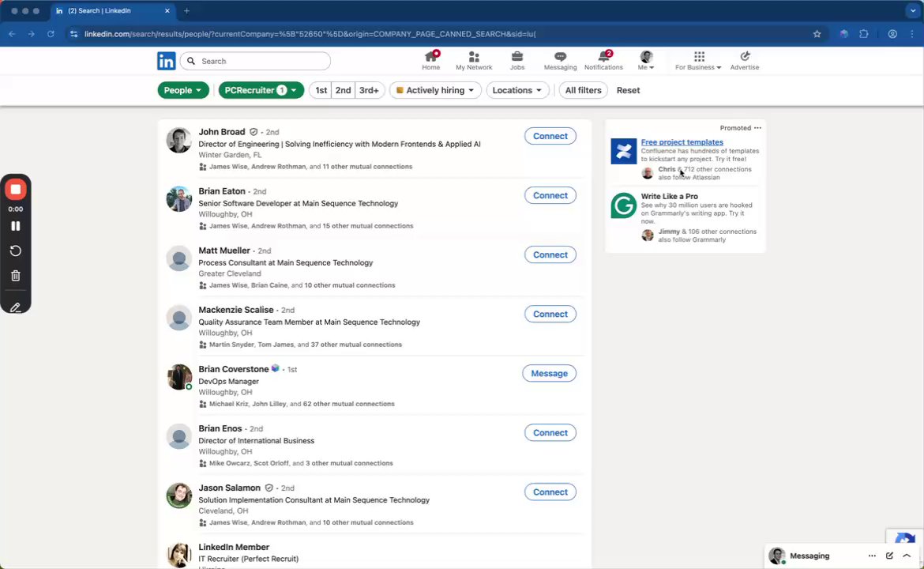Open the Locations filter dropdown
The width and height of the screenshot is (924, 569).
point(516,90)
